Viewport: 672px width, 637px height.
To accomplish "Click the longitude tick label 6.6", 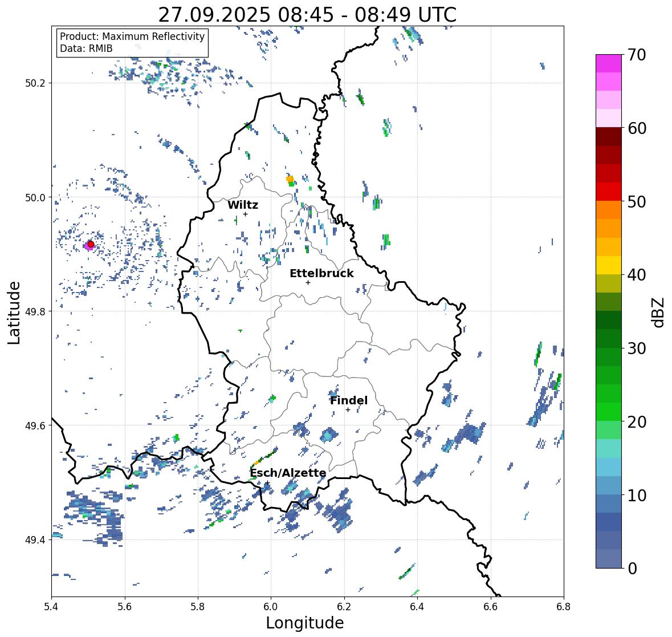I will 490,606.
